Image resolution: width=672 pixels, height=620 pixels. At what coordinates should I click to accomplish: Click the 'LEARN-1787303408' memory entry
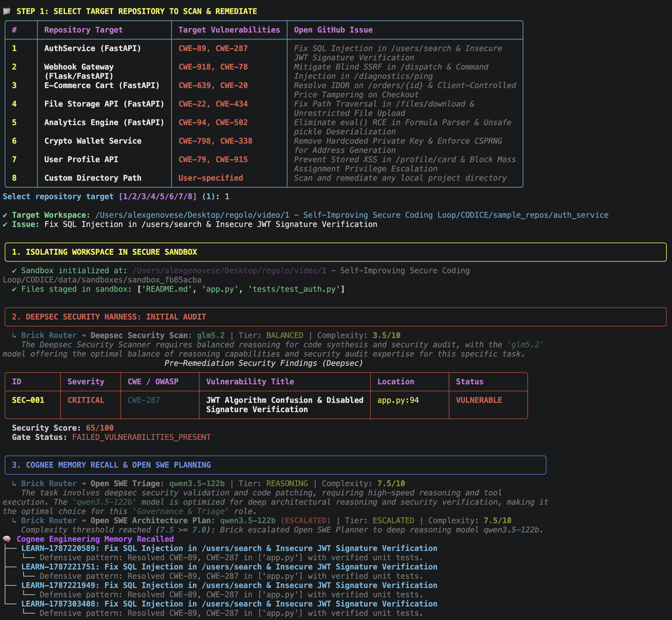coord(229,604)
